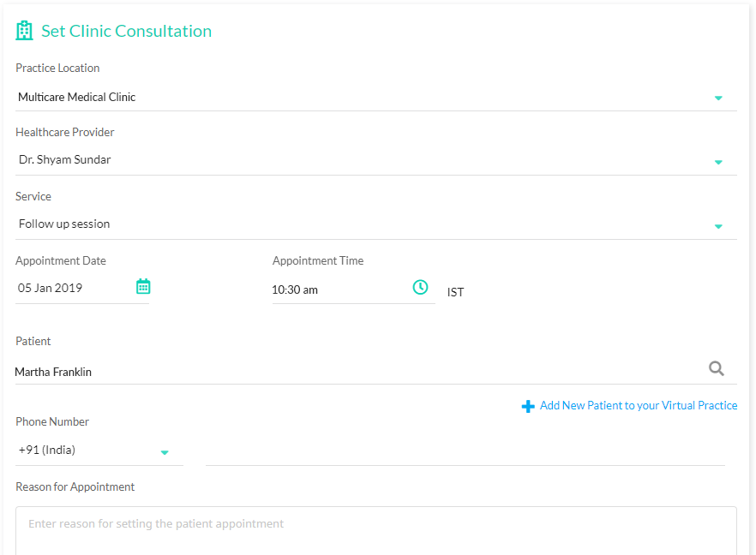The width and height of the screenshot is (756, 555).
Task: Open the appointment date calendar icon
Action: [143, 286]
